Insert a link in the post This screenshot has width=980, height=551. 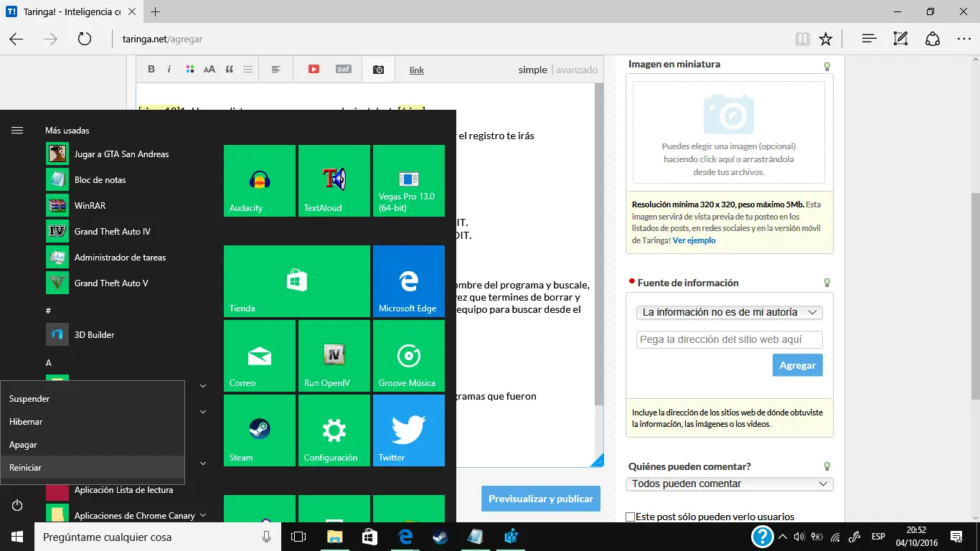coord(417,70)
